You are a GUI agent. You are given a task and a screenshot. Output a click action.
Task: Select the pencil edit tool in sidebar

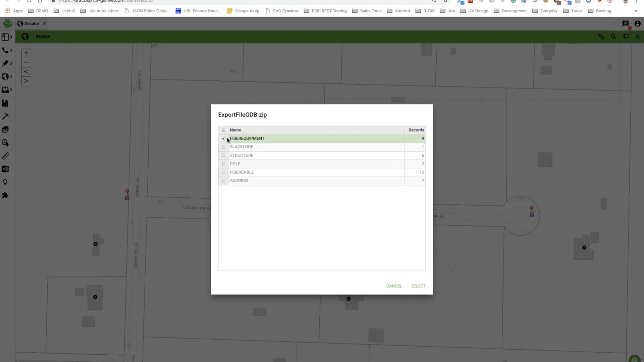pyautogui.click(x=5, y=63)
